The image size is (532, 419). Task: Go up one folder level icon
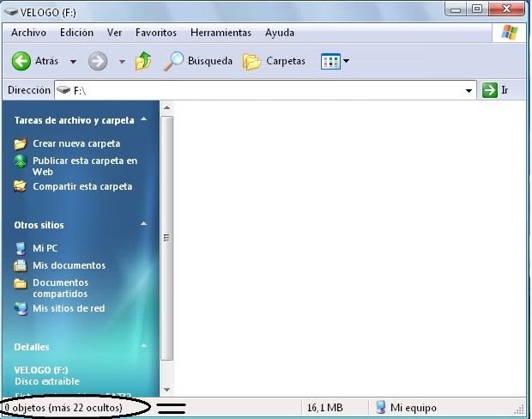143,61
